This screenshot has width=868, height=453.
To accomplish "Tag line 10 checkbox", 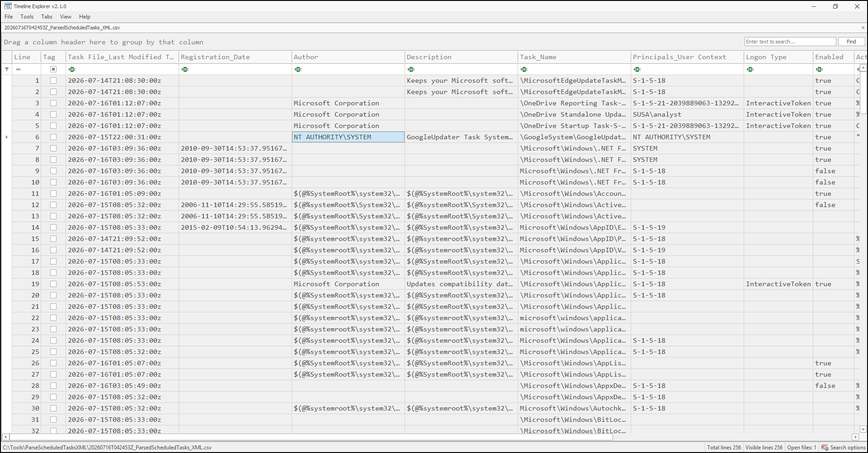I will [x=53, y=182].
